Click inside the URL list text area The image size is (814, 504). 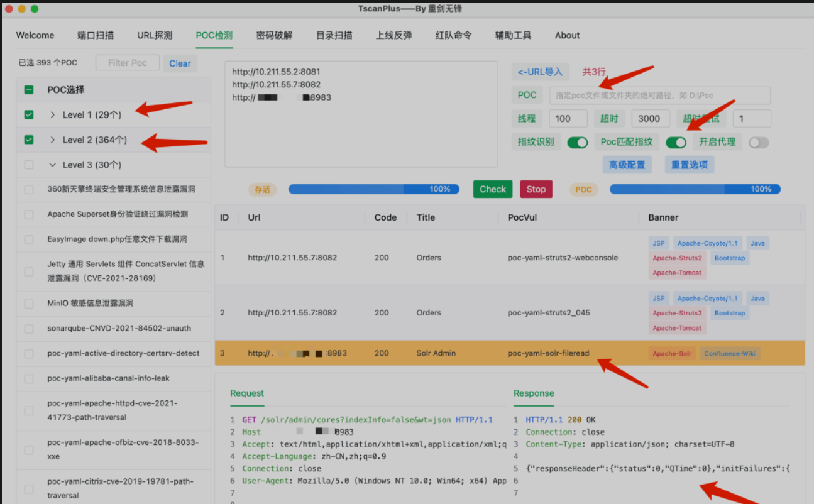point(361,114)
